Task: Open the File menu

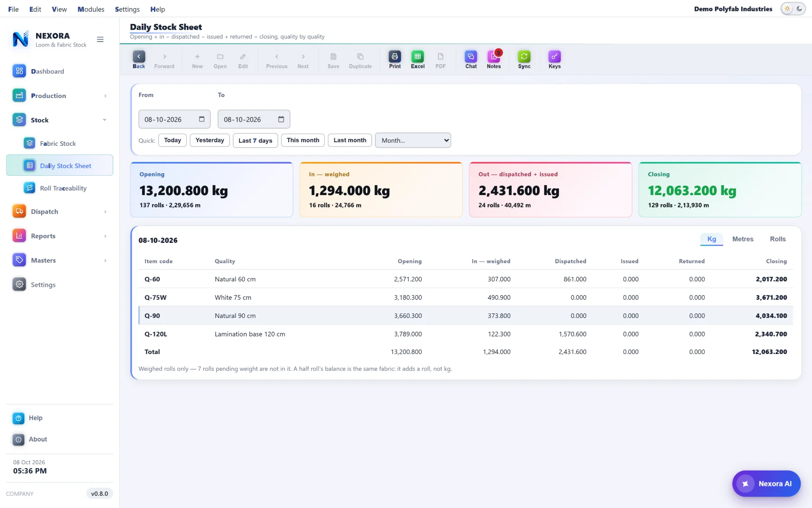Action: [x=14, y=9]
